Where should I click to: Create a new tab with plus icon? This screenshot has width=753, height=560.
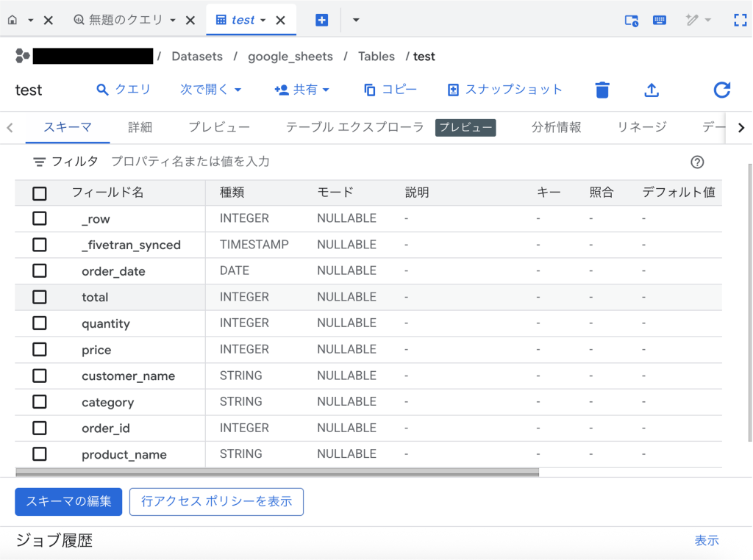tap(322, 20)
